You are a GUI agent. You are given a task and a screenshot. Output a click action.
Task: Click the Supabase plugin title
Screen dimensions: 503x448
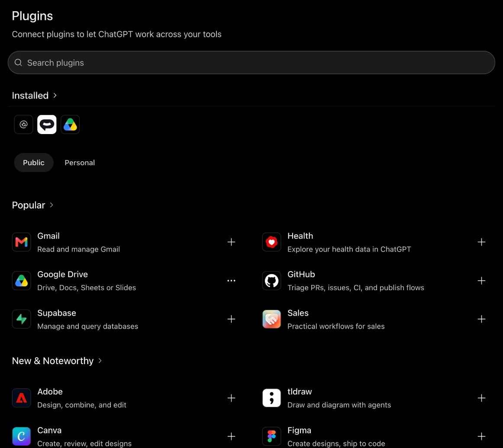pyautogui.click(x=57, y=313)
